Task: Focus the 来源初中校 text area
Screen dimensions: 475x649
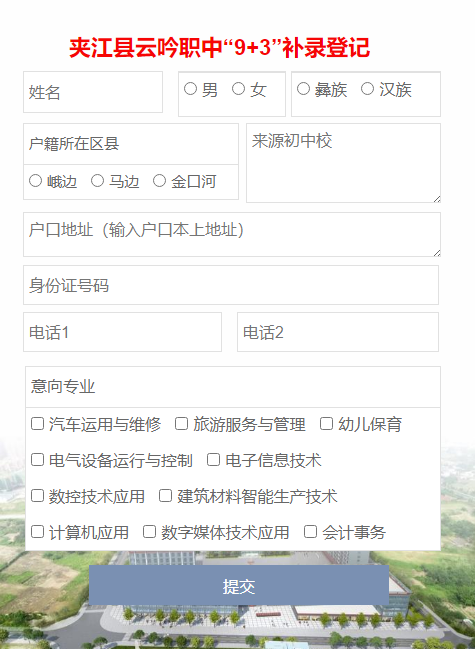Action: pyautogui.click(x=343, y=163)
